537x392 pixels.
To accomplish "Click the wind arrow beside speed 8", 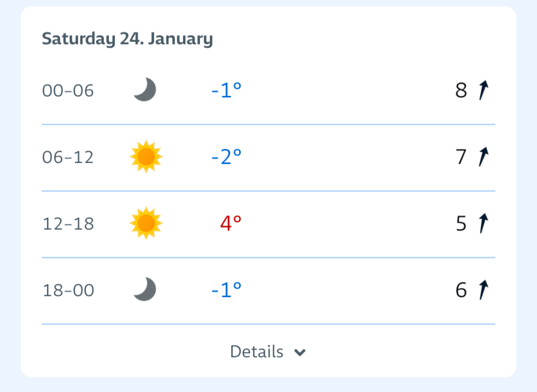I will (x=484, y=91).
